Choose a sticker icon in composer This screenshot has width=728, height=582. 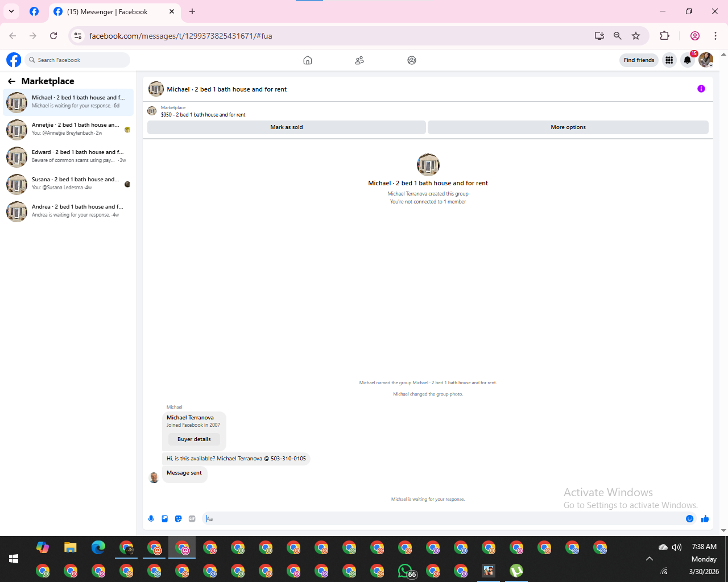pyautogui.click(x=179, y=518)
